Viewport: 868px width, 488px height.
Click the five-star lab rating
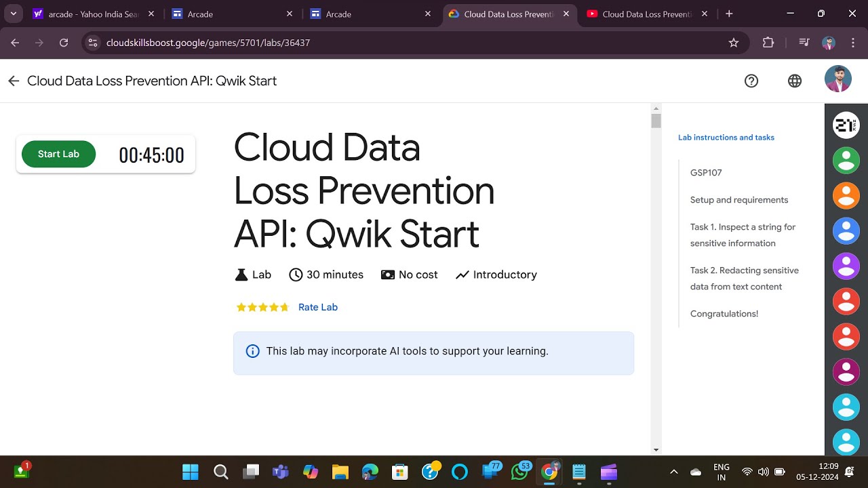(x=262, y=307)
